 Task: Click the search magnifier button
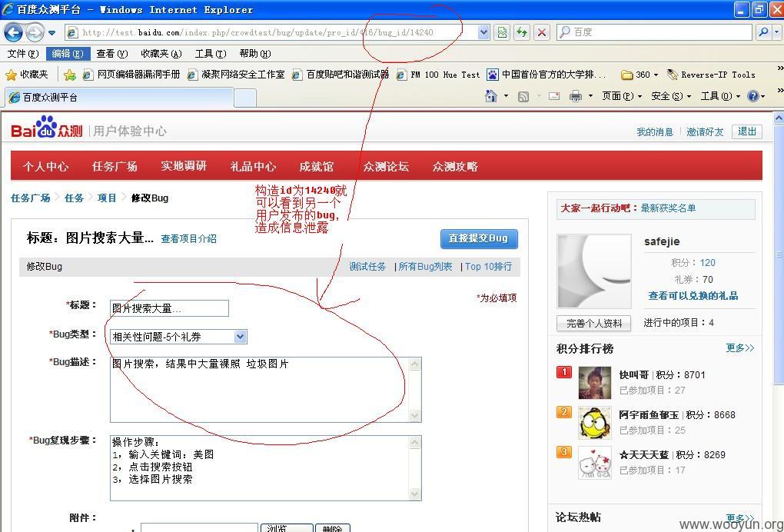pyautogui.click(x=763, y=32)
